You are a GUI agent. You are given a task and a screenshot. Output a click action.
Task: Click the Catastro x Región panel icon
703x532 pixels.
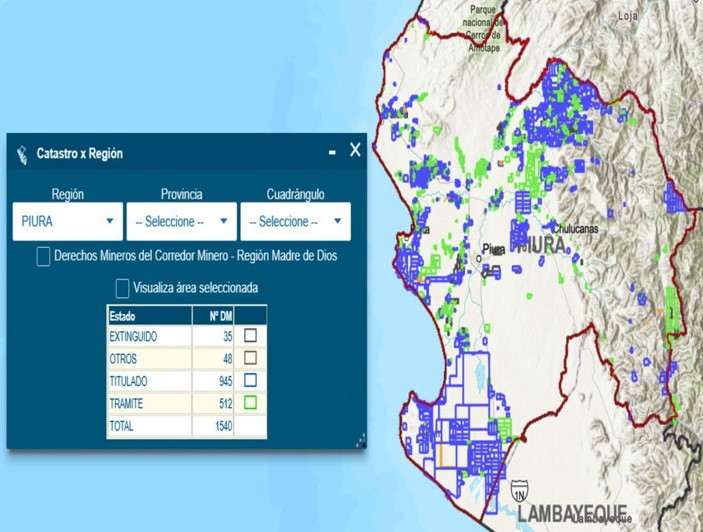(22, 154)
